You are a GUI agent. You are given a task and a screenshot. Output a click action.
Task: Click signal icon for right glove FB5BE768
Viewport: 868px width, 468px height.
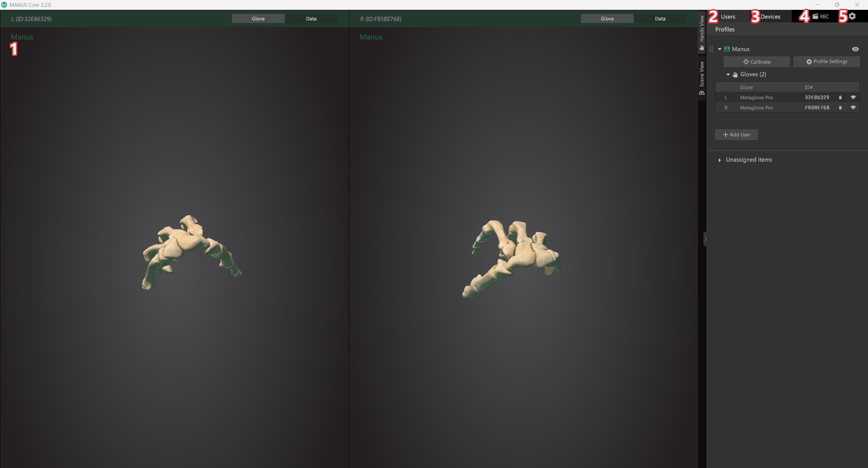853,108
